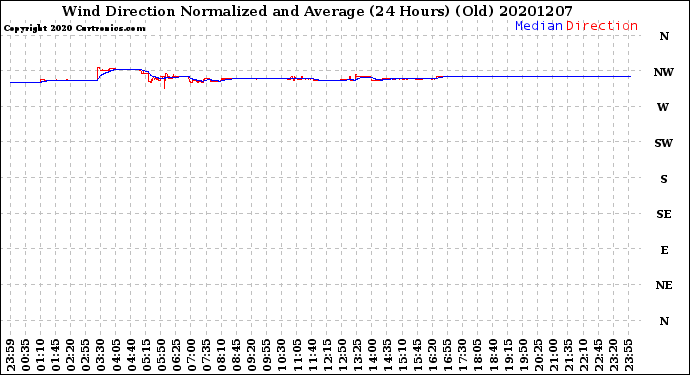Select the red 'Direction' legend label
This screenshot has height=375, width=690.
click(602, 26)
